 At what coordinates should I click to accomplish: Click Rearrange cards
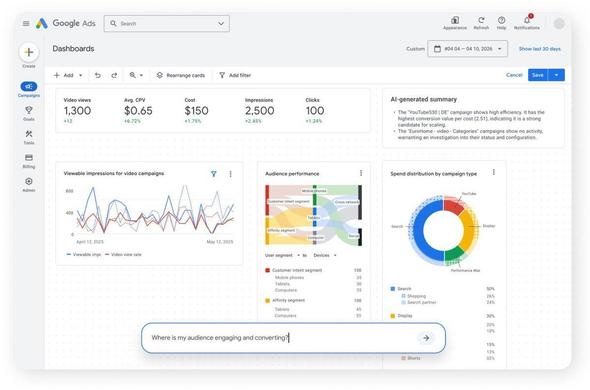tap(181, 75)
